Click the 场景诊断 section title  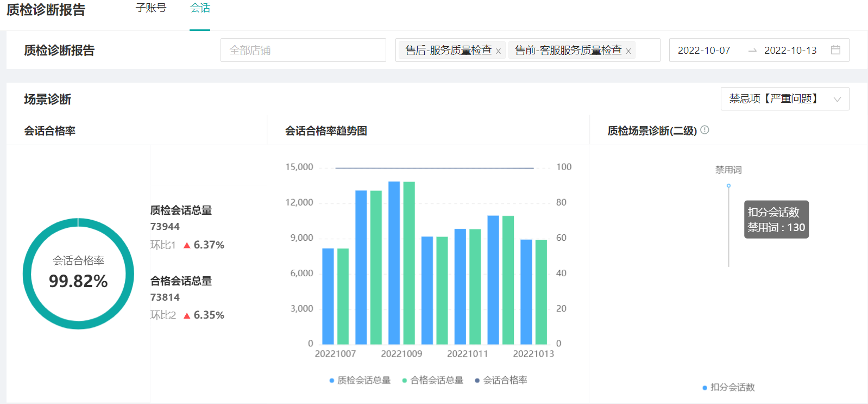tap(48, 99)
